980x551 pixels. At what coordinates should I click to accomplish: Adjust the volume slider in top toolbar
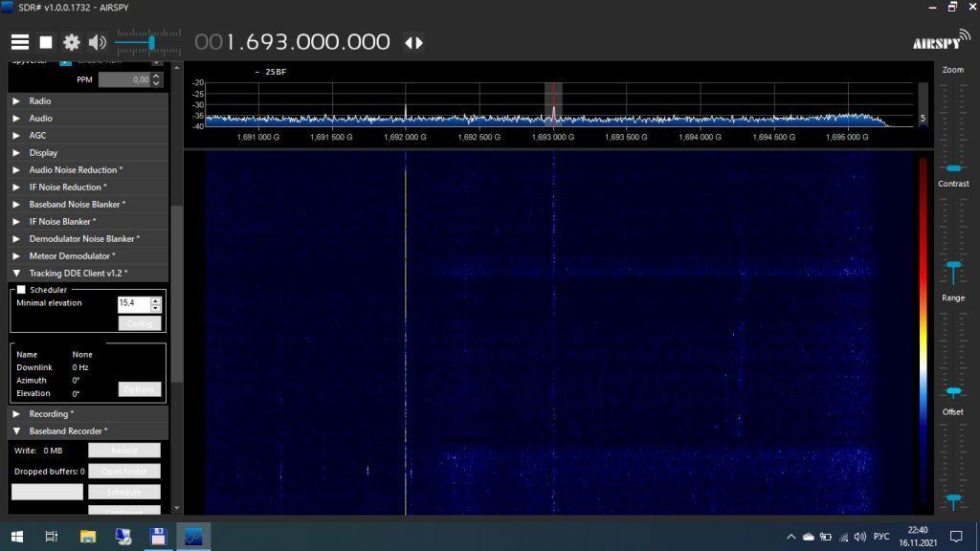(151, 42)
